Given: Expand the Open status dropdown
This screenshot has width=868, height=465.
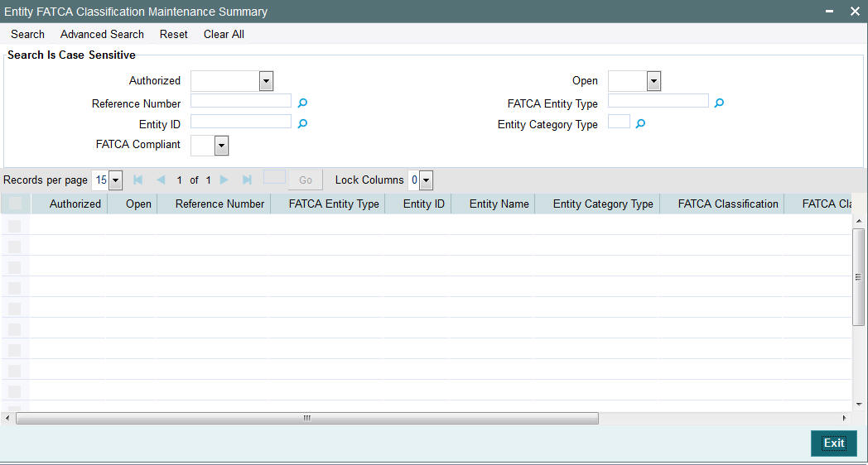Looking at the screenshot, I should tap(653, 81).
